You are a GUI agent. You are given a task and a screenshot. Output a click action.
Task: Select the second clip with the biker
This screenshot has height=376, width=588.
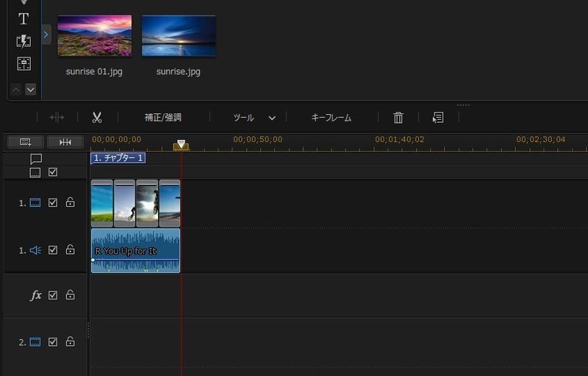(x=124, y=203)
